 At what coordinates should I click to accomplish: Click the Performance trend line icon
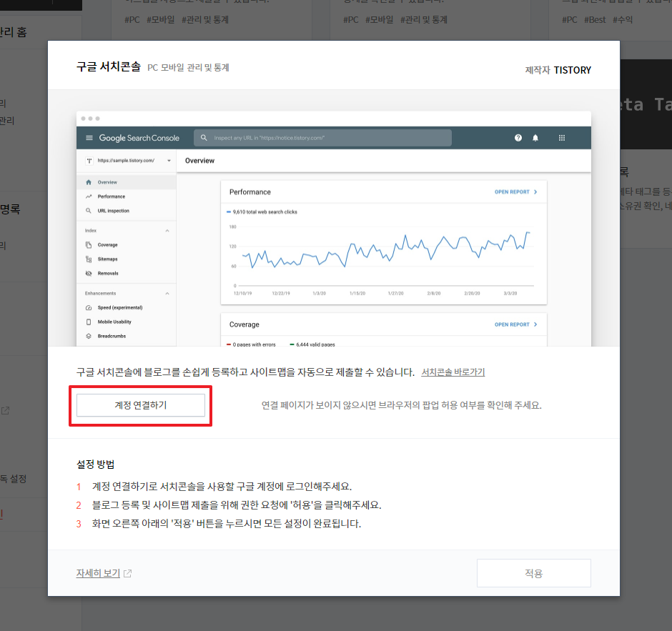pyautogui.click(x=89, y=197)
